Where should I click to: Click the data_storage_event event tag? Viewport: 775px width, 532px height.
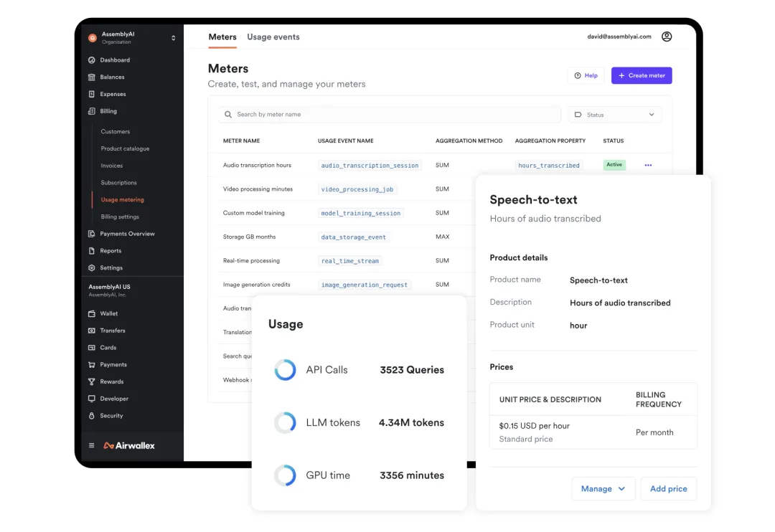click(353, 237)
